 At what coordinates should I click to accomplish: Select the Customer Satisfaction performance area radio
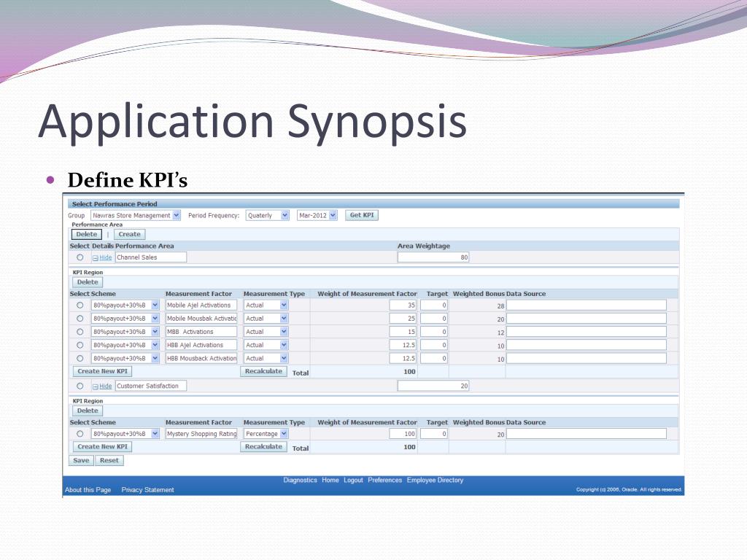[80, 386]
